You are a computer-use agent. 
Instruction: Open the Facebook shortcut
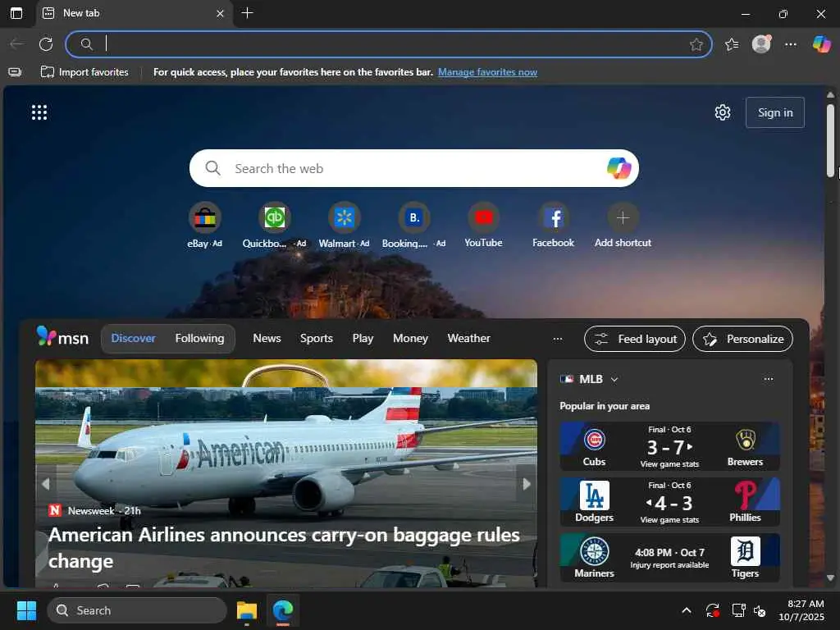tap(553, 226)
